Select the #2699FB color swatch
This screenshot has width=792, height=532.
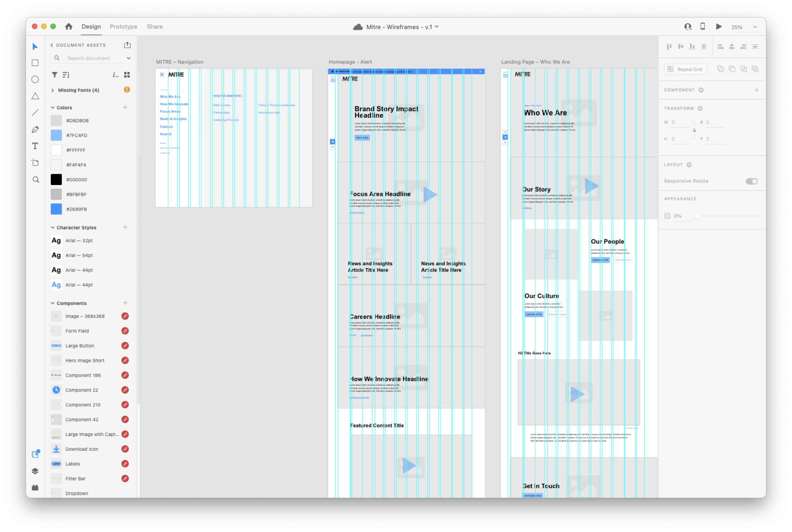pyautogui.click(x=56, y=209)
